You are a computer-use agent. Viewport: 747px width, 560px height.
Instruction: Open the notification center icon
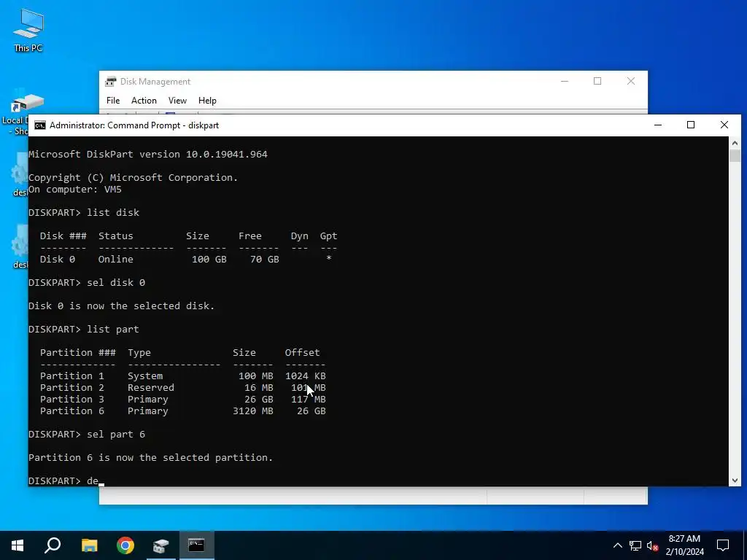pyautogui.click(x=723, y=545)
